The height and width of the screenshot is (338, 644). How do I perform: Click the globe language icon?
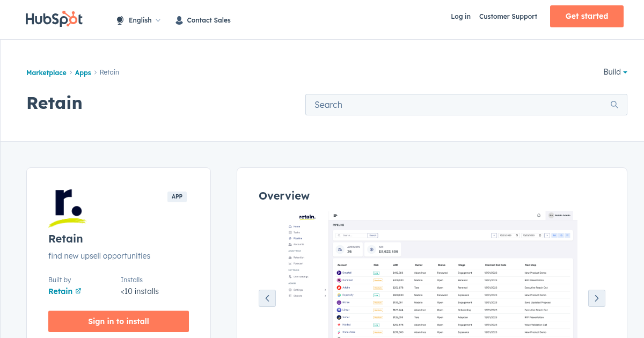pyautogui.click(x=120, y=20)
